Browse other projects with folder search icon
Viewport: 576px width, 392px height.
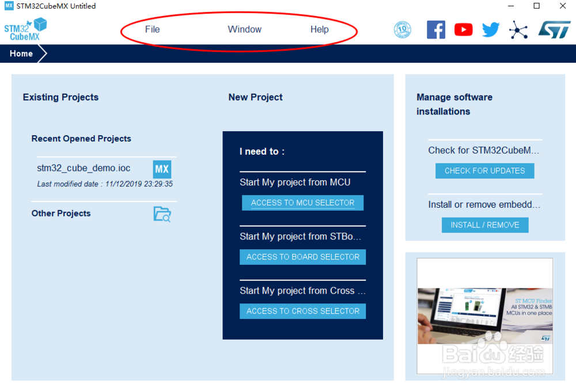click(162, 214)
